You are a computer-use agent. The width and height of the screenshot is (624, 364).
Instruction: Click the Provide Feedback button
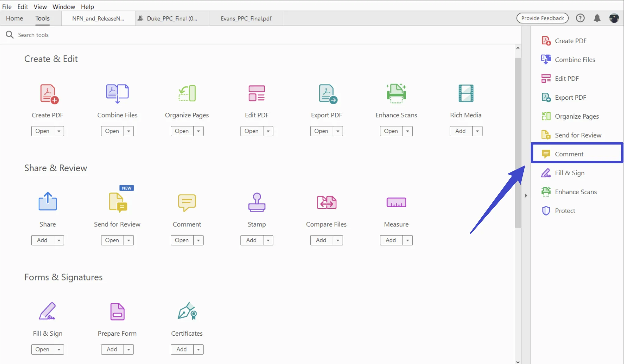click(x=542, y=18)
